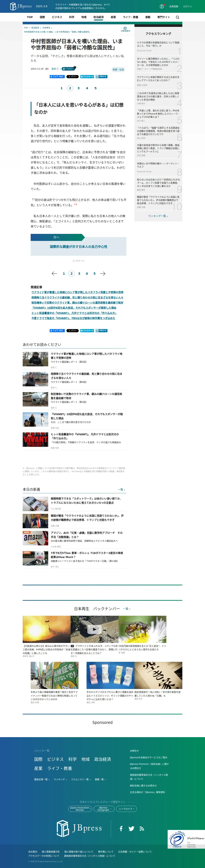This screenshot has height=868, width=205.
Task: Open 日本再生 breadcrumb link
Action: (x=46, y=28)
